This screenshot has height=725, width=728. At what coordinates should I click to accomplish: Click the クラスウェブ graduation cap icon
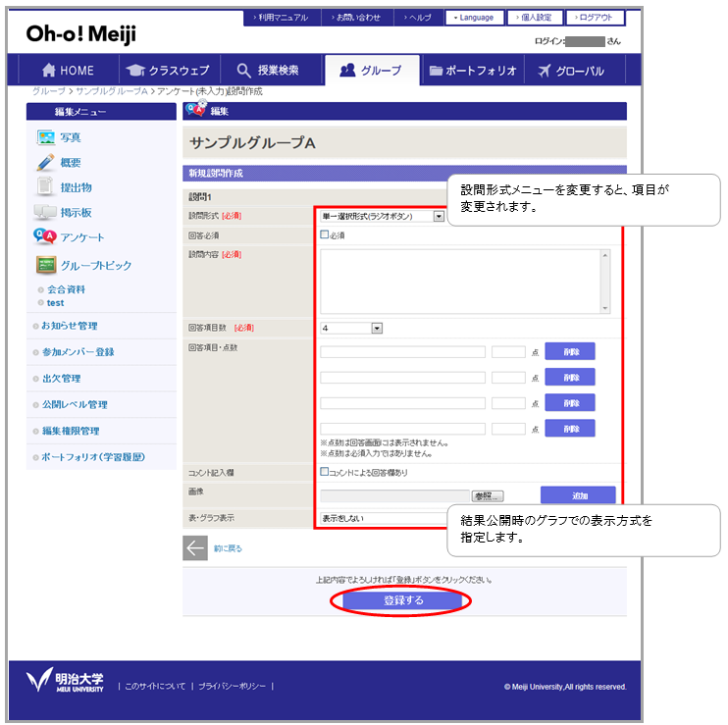coord(135,70)
